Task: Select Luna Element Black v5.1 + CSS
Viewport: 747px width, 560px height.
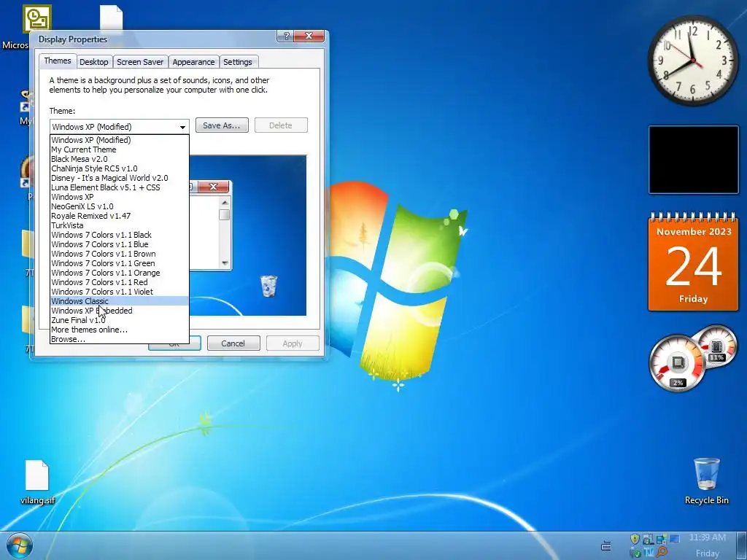Action: point(120,187)
